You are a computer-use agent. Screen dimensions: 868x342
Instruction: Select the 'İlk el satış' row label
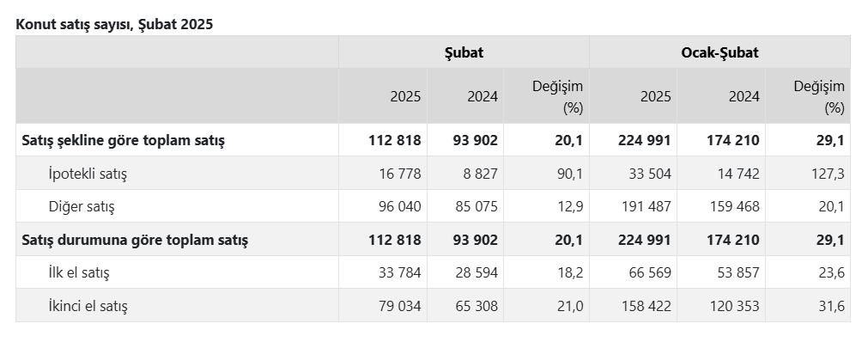tap(79, 272)
